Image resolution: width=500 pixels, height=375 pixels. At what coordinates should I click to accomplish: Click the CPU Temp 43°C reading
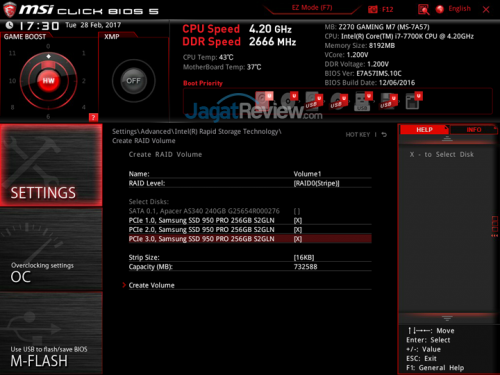[x=208, y=57]
